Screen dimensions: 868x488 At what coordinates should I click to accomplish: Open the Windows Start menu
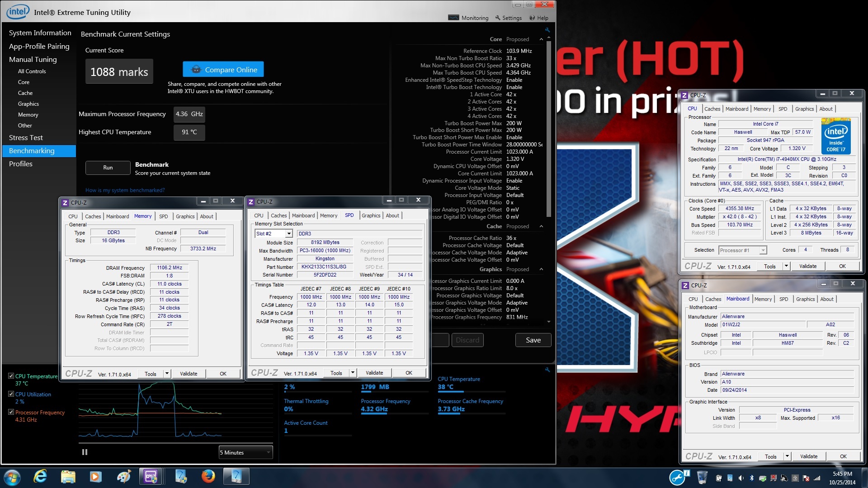click(12, 477)
